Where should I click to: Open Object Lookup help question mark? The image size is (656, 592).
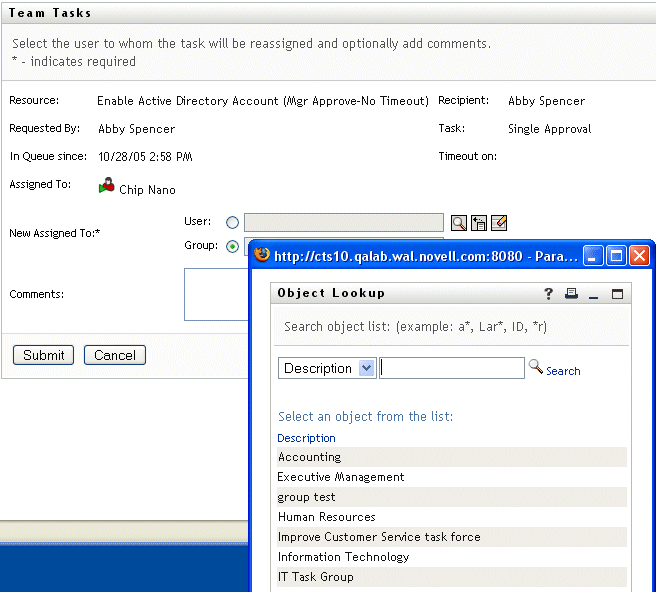(x=548, y=294)
